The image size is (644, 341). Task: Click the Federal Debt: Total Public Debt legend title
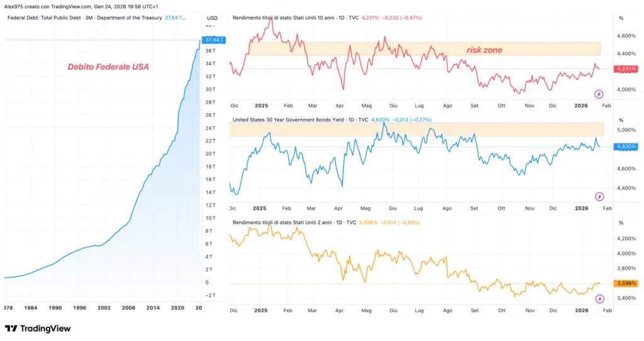[x=85, y=18]
